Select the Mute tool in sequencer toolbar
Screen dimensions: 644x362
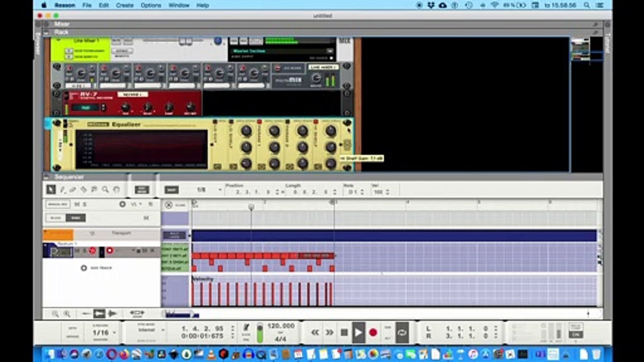coord(94,190)
